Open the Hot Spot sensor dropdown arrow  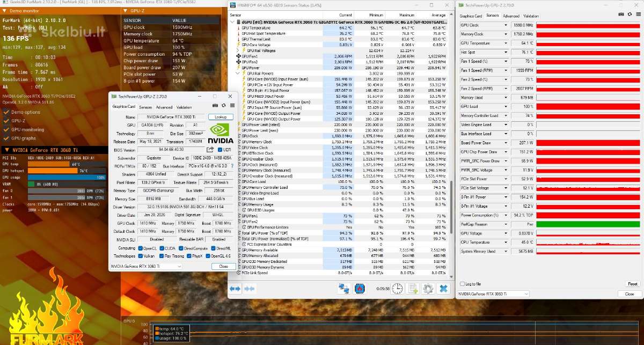point(506,53)
